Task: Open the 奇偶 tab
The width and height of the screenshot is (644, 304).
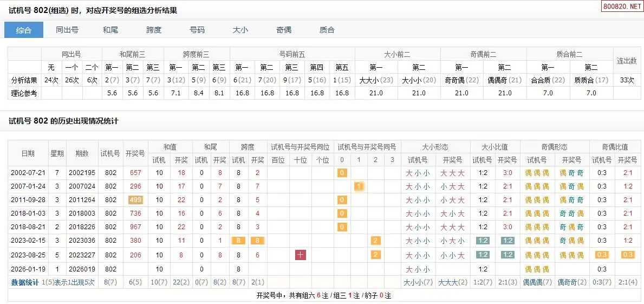Action: coord(284,30)
